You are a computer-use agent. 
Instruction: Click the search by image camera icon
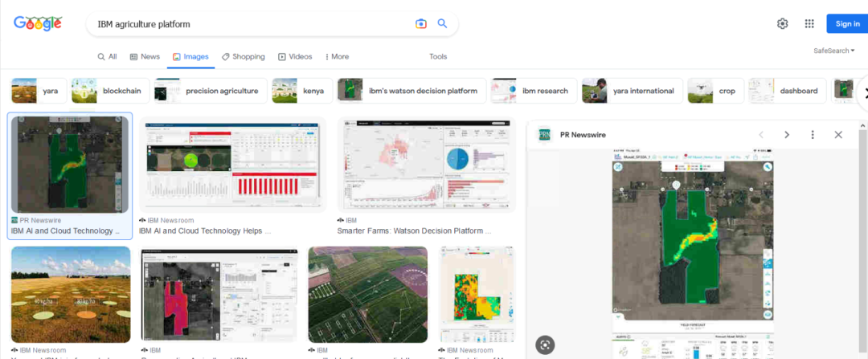pyautogui.click(x=420, y=24)
